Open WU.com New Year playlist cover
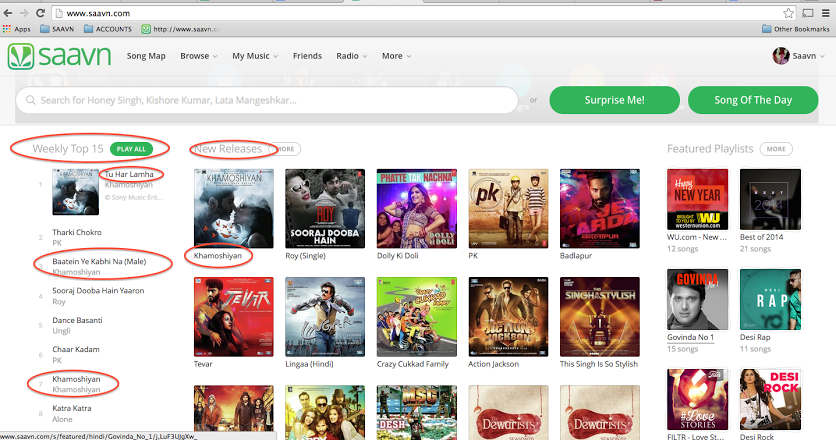The image size is (836, 440). [697, 199]
